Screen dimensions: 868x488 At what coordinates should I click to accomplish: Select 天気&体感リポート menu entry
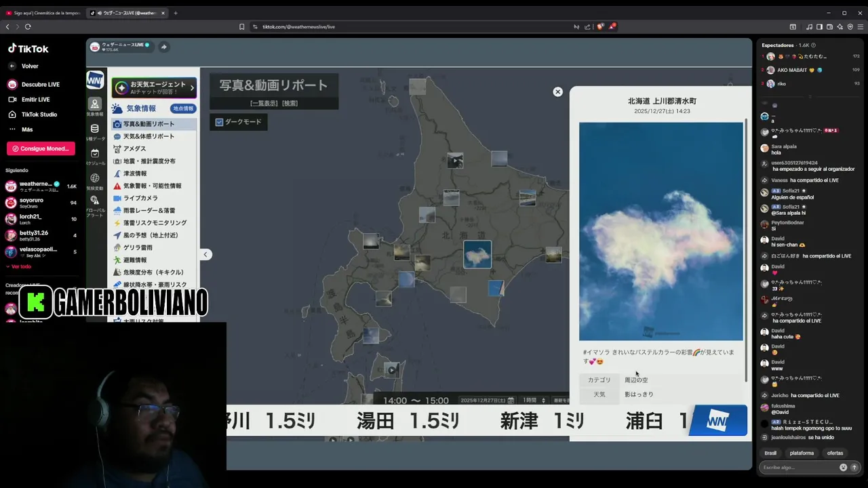click(x=154, y=136)
